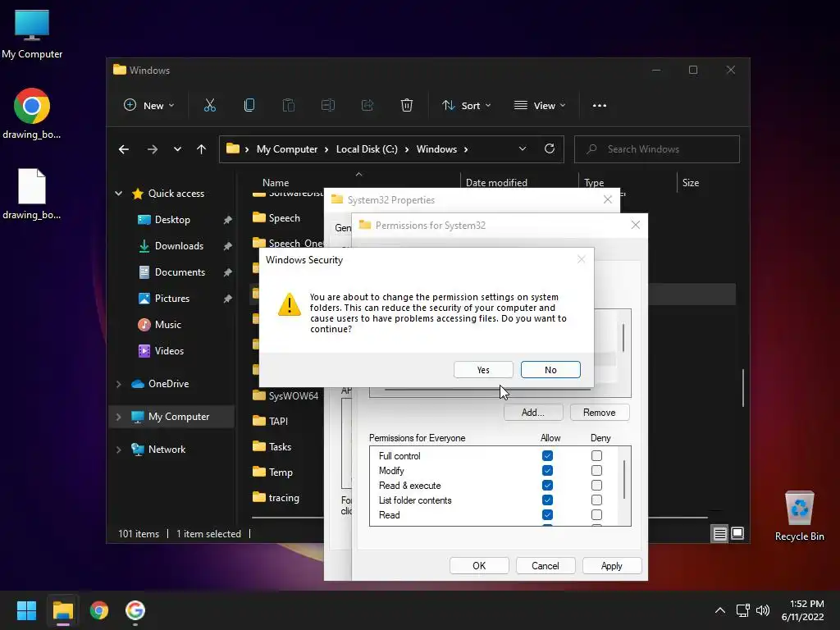Viewport: 840px width, 630px height.
Task: Click the Search Windows input field
Action: pos(657,149)
